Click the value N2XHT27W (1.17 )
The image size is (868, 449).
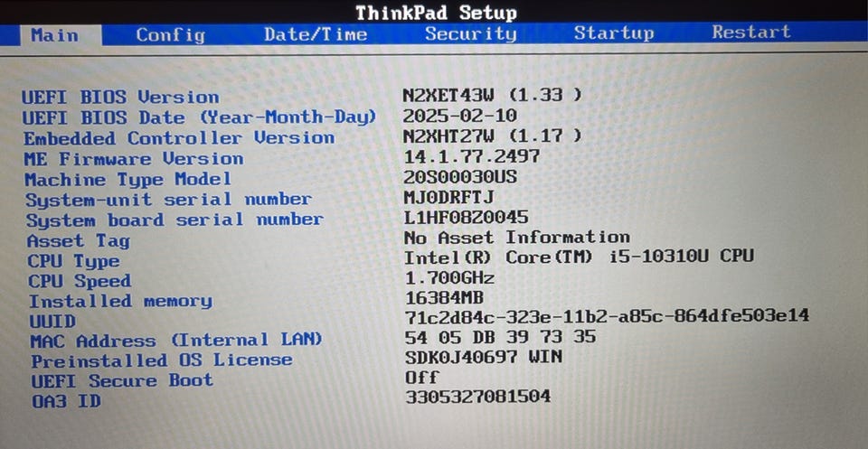tap(492, 136)
